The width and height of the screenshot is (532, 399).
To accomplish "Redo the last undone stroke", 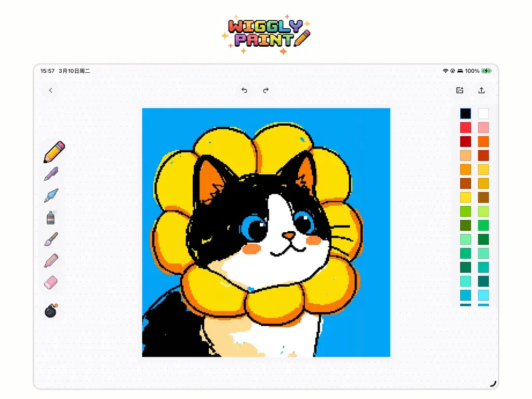I will [266, 90].
